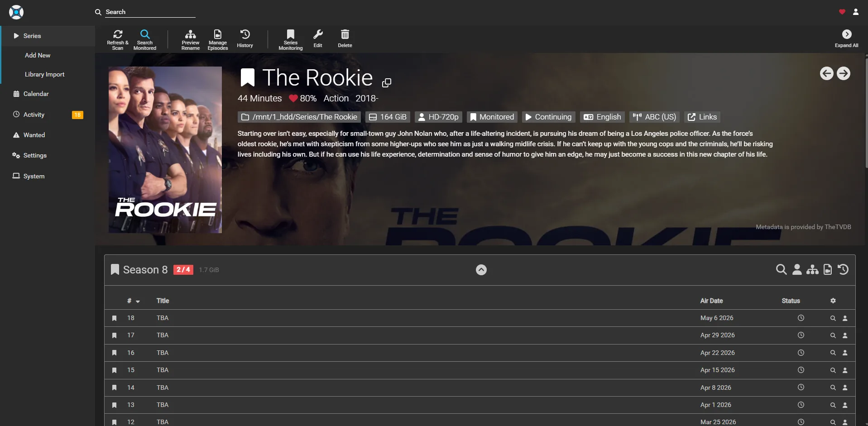Toggle monitoring for episode 17
Screen dimensions: 868x426
[115, 335]
